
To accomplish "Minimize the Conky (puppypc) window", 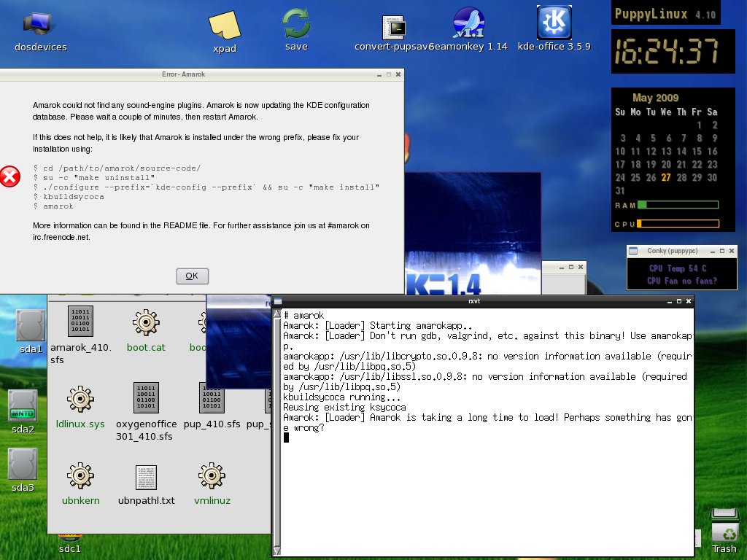I will [713, 251].
